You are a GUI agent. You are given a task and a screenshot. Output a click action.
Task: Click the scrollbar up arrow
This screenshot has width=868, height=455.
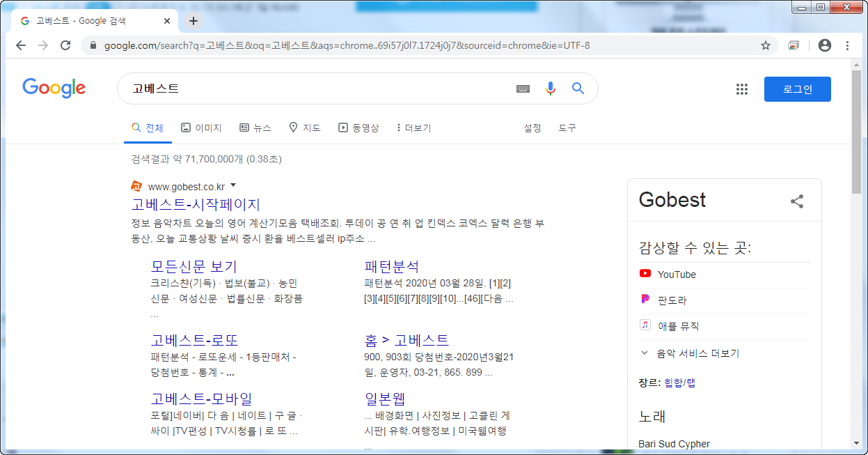coord(856,64)
